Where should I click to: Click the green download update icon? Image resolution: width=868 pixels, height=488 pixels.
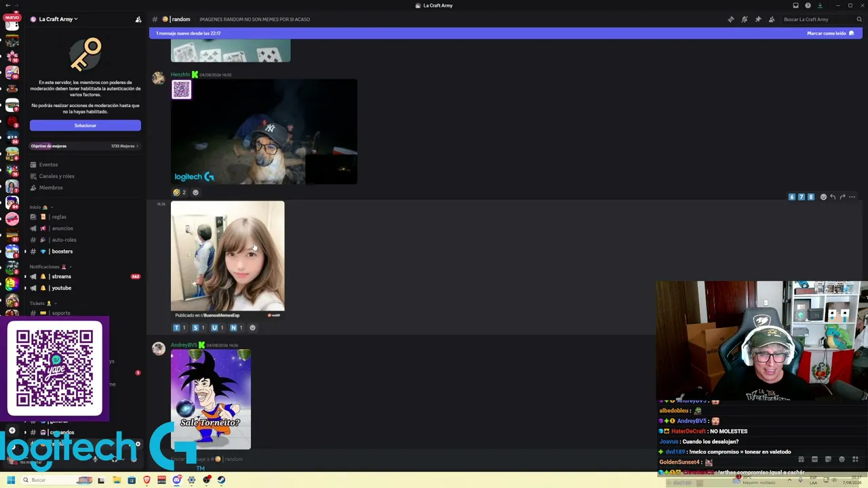820,5
